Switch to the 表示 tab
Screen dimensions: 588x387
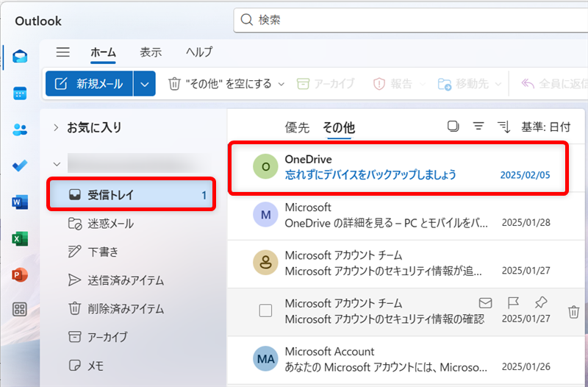pos(151,52)
